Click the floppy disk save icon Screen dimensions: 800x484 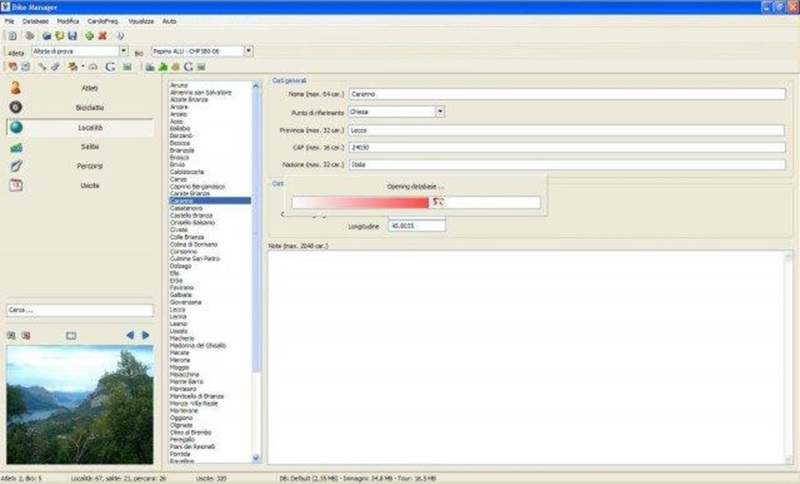pos(72,36)
